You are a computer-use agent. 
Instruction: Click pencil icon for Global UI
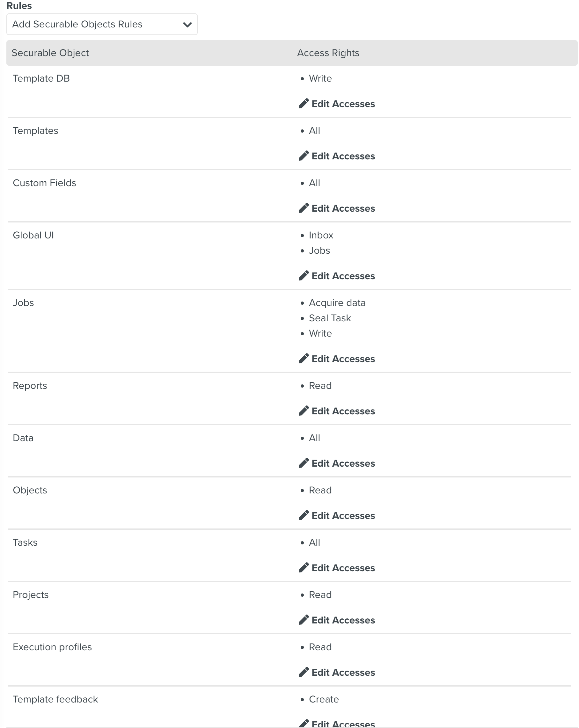pos(303,275)
